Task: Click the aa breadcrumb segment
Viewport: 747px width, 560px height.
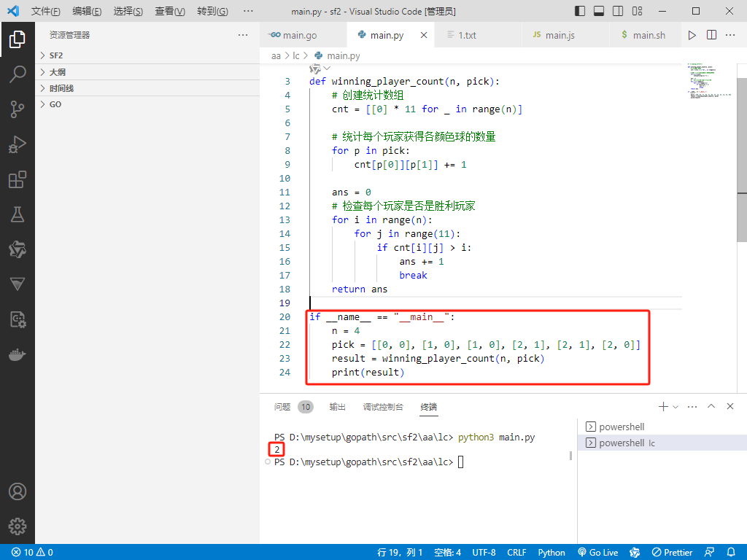Action: pos(276,55)
